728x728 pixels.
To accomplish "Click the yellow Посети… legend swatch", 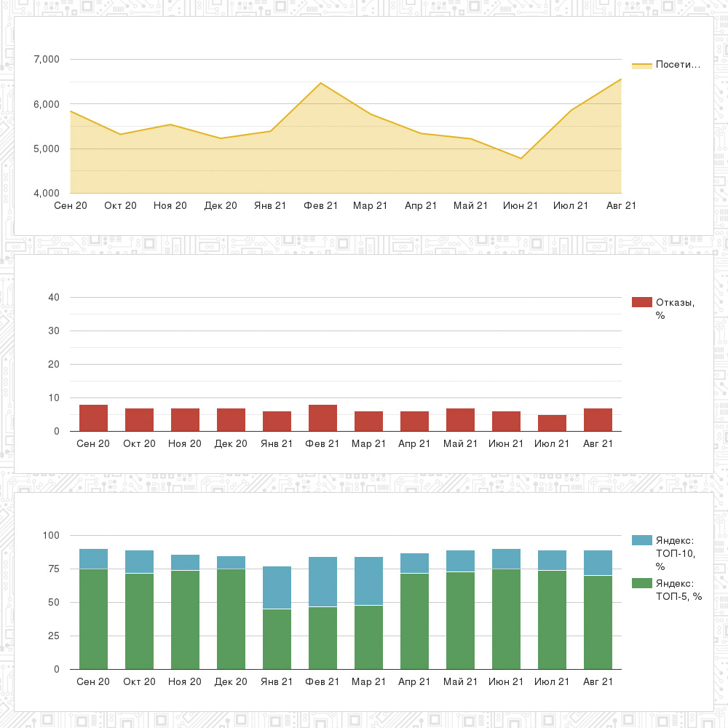I will pos(641,65).
